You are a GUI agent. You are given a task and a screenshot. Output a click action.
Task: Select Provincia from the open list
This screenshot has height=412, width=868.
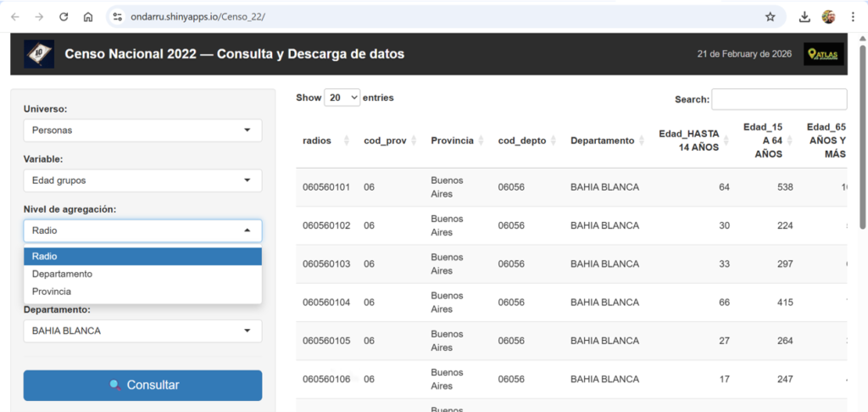pos(52,292)
